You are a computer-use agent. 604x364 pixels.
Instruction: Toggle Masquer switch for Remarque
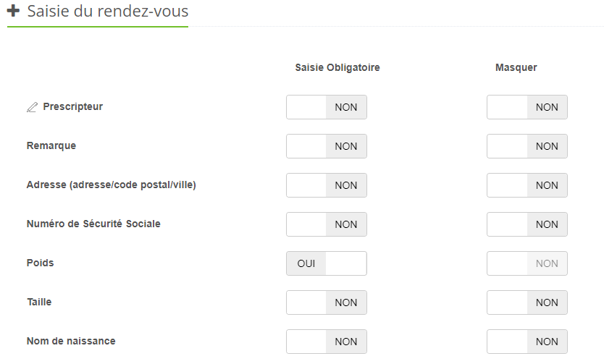(527, 146)
